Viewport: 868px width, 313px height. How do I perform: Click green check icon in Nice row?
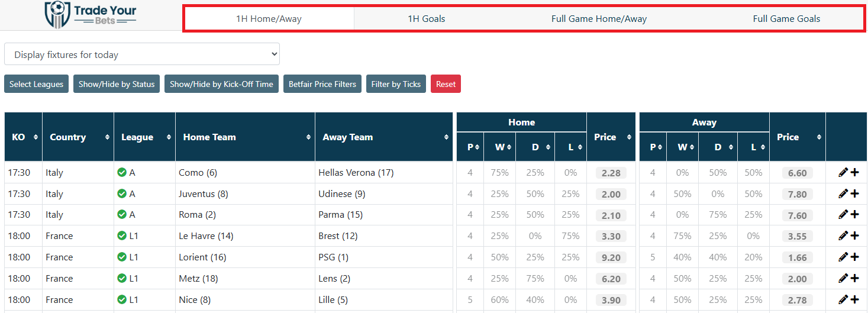click(x=122, y=299)
